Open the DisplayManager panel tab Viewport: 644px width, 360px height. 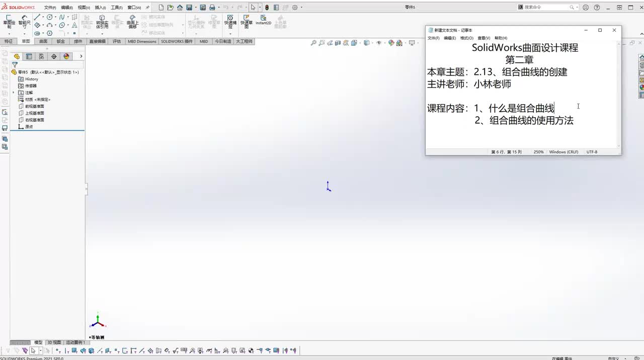(66, 56)
